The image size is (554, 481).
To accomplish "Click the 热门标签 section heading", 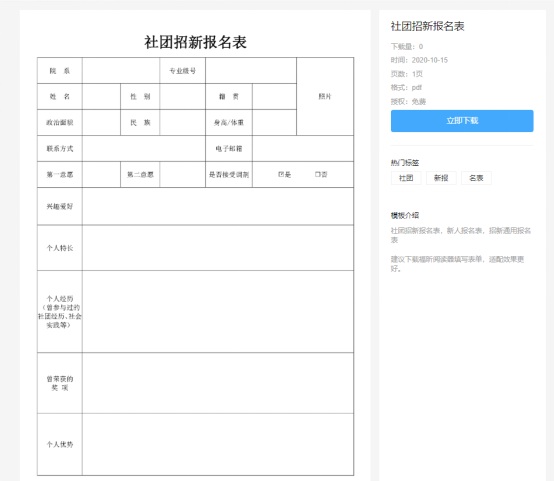I will [405, 163].
